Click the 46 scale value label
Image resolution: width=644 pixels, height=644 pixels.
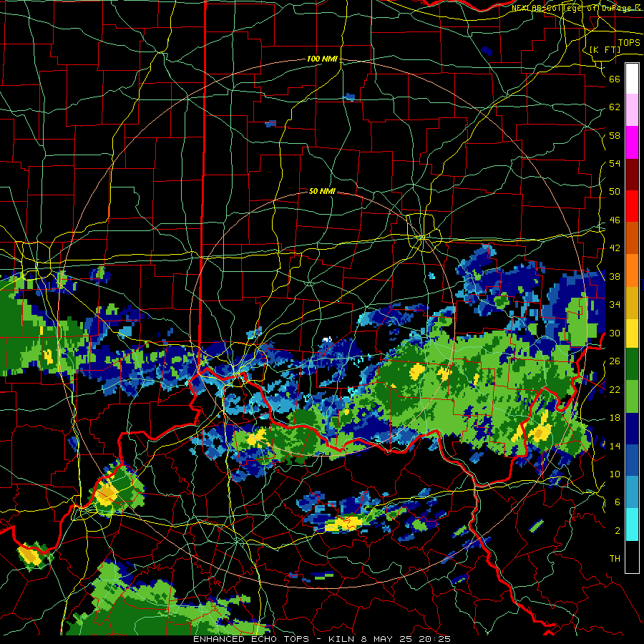coord(615,220)
